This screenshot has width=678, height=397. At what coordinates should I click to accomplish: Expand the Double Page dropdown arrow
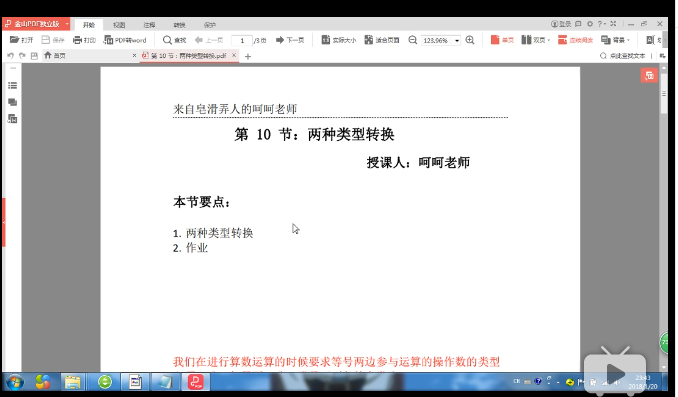click(548, 40)
